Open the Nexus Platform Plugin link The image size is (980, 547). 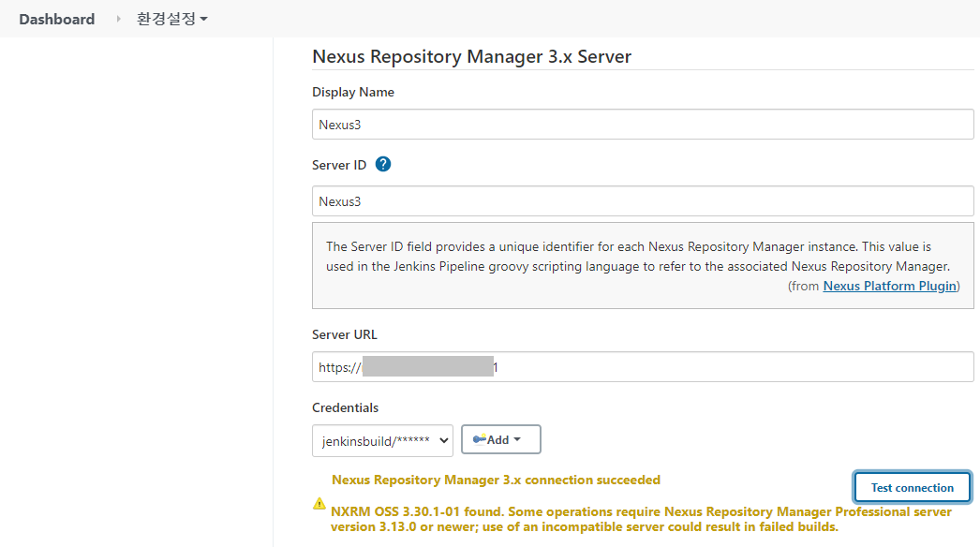tap(889, 286)
